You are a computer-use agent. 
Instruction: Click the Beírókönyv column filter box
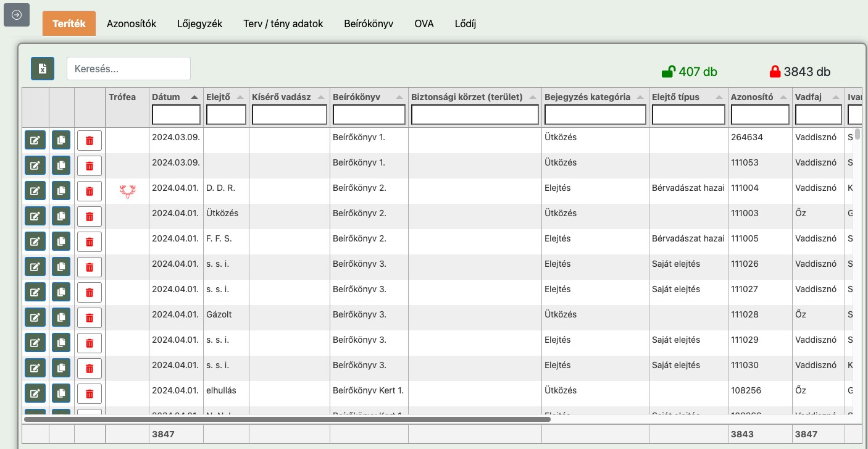click(x=369, y=115)
